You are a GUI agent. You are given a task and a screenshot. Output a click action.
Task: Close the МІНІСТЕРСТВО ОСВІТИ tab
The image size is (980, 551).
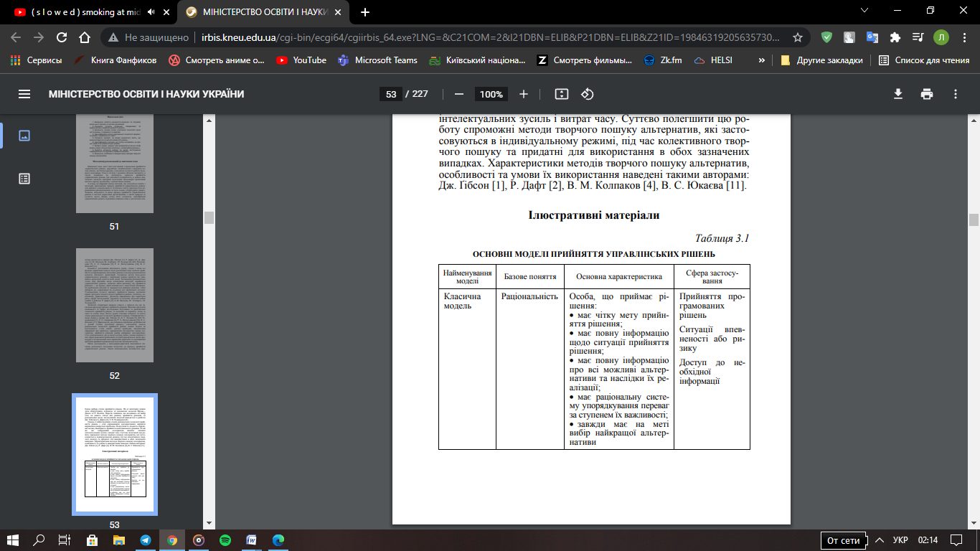[336, 12]
